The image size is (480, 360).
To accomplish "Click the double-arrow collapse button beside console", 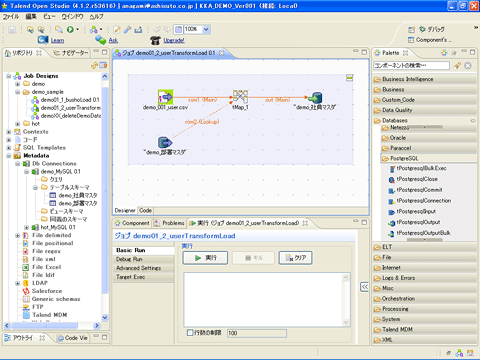I will [x=365, y=287].
